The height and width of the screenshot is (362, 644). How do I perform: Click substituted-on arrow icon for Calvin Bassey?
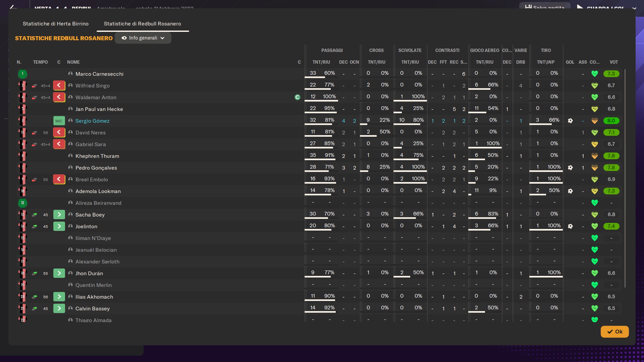coord(59,308)
